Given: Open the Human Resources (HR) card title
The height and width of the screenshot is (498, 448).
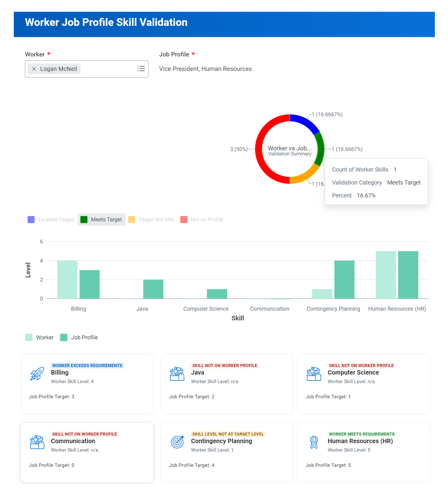Looking at the screenshot, I should 360,441.
